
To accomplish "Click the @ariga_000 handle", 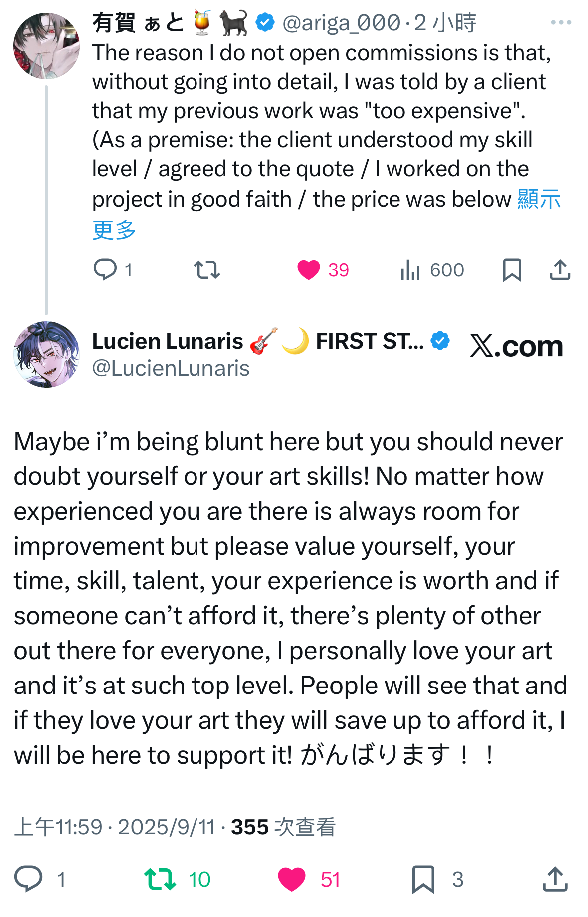I will pyautogui.click(x=341, y=23).
